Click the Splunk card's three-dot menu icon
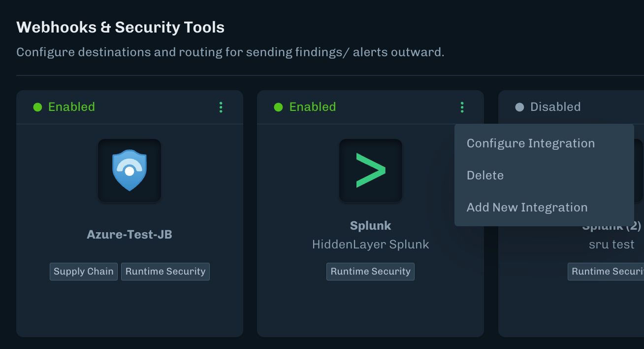This screenshot has width=644, height=349. (462, 107)
